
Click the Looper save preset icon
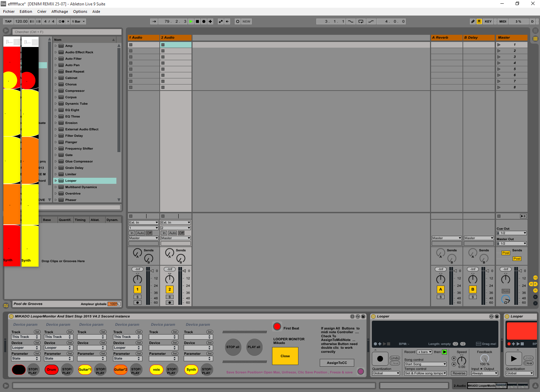click(497, 317)
